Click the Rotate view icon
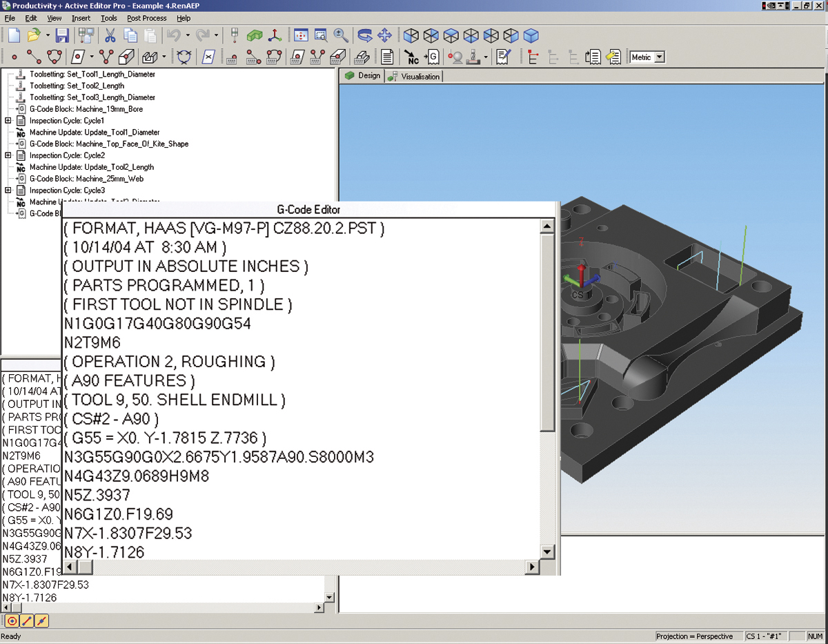This screenshot has width=828, height=644. [364, 35]
